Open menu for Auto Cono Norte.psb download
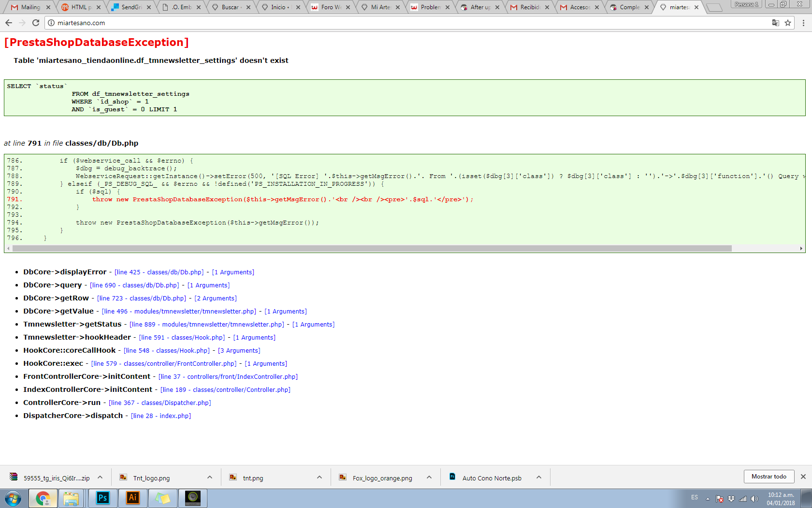 (x=539, y=478)
